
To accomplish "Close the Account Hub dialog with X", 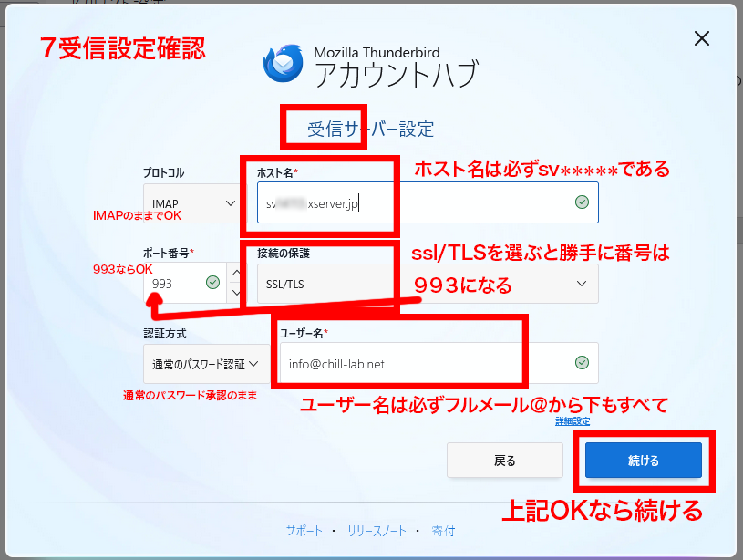I will point(701,38).
